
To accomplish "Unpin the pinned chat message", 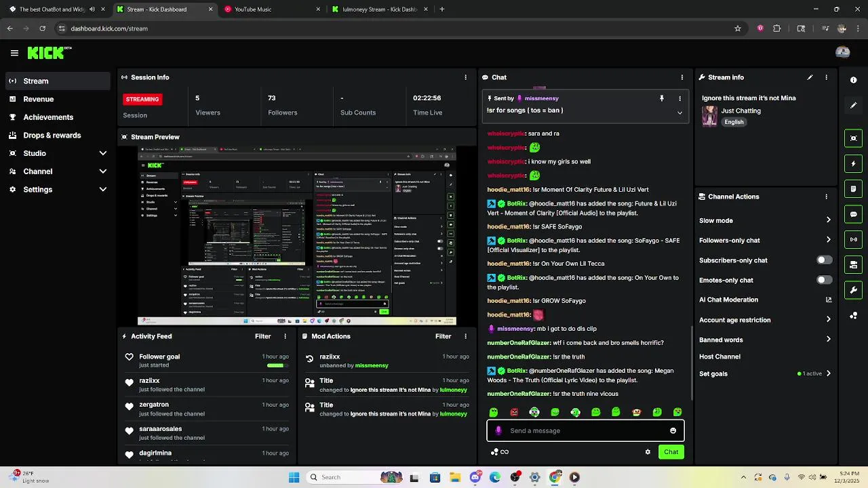I will pyautogui.click(x=662, y=98).
